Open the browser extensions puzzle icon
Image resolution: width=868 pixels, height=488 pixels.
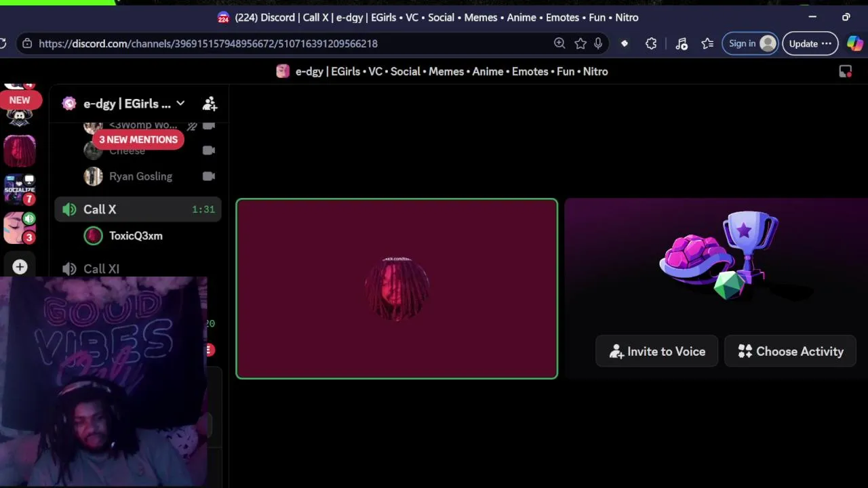pos(651,43)
